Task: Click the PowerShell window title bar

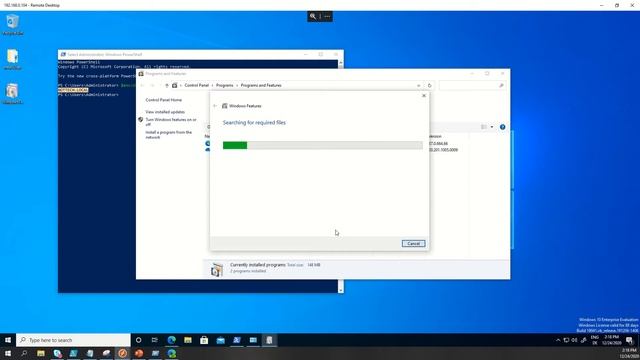Action: pyautogui.click(x=200, y=54)
